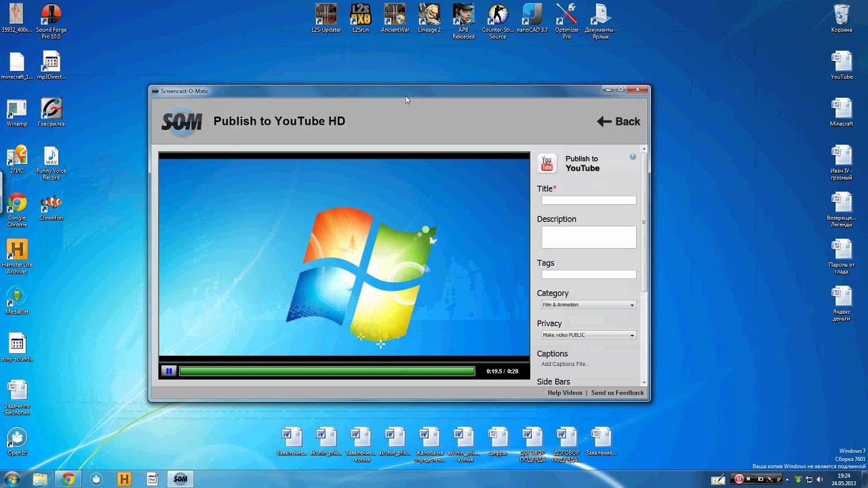This screenshot has width=868, height=488.
Task: Click the SOM logo in the header
Action: click(x=182, y=121)
